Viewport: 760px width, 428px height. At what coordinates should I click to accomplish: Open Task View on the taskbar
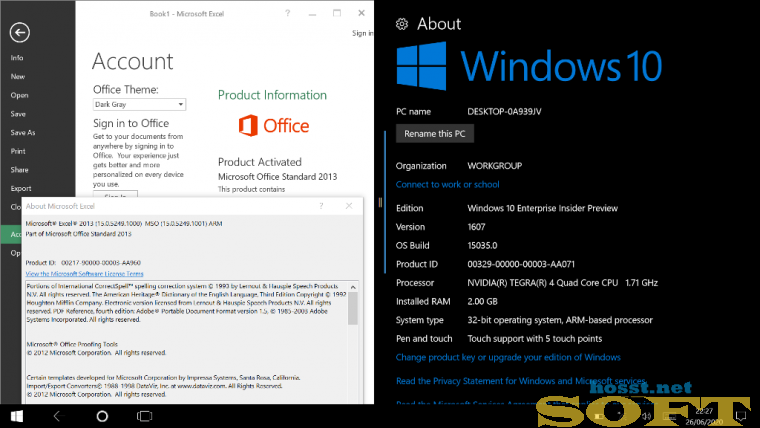(x=144, y=416)
